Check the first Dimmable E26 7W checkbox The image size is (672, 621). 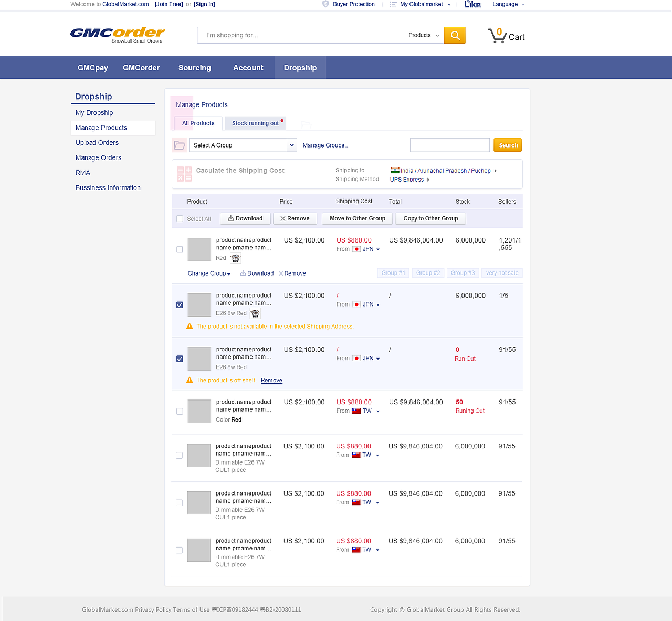179,456
